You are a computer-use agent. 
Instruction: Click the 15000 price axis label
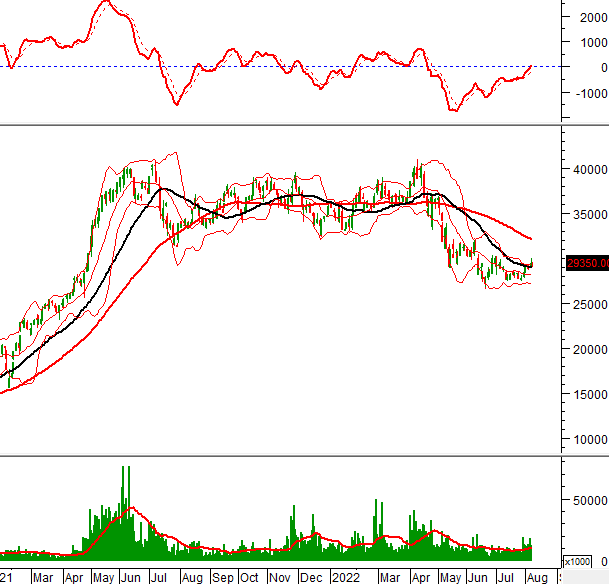click(587, 394)
